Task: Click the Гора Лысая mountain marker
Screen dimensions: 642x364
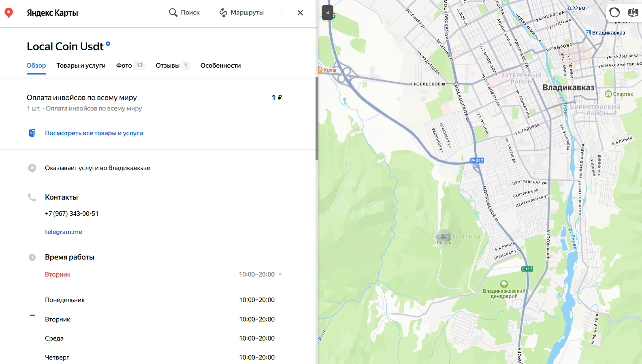Action: pos(444,235)
